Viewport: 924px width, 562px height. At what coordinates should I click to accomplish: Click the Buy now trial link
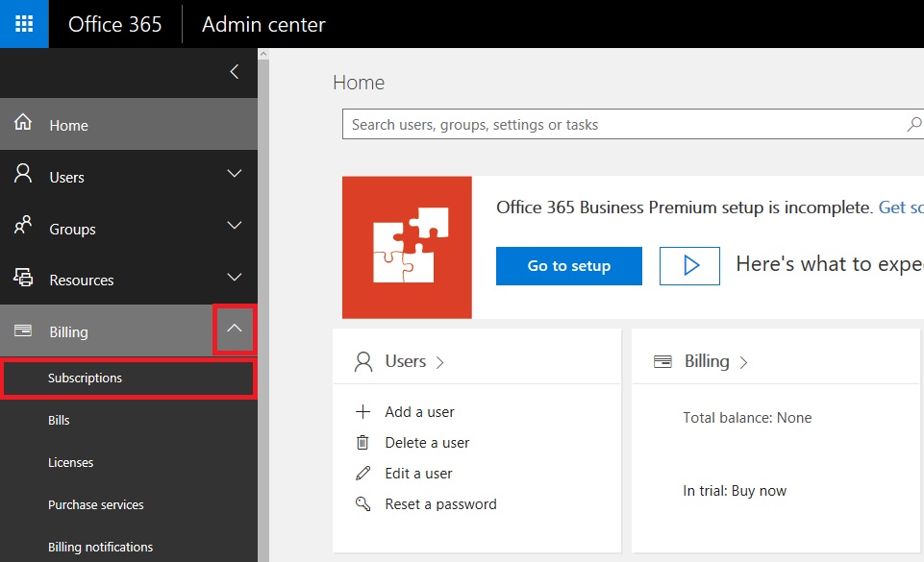pos(759,491)
